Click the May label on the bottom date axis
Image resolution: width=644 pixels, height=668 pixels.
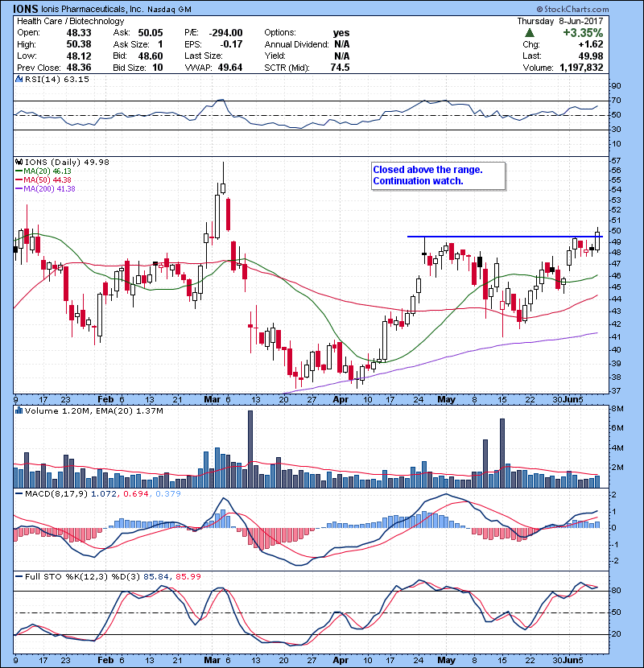446,660
